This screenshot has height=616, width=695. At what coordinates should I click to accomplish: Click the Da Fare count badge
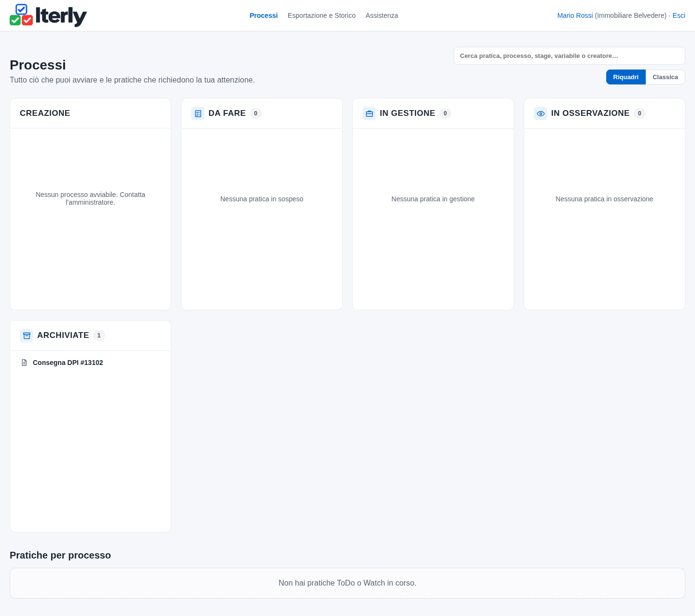click(x=256, y=113)
